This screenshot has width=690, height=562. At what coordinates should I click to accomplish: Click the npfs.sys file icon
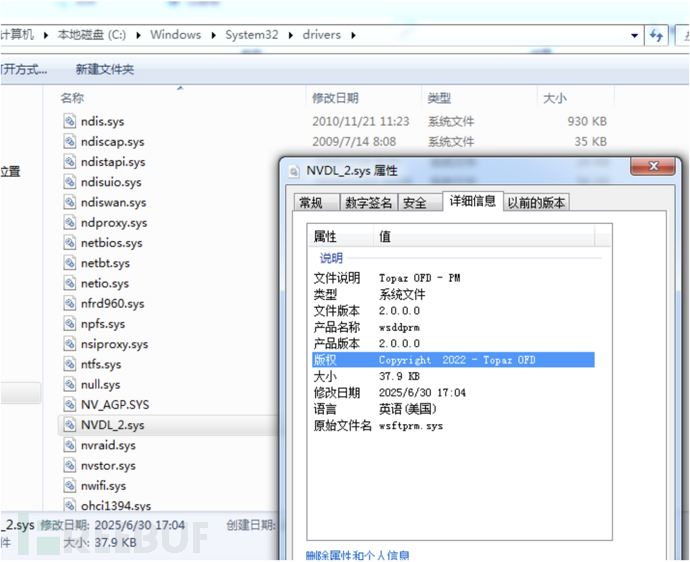pyautogui.click(x=70, y=323)
